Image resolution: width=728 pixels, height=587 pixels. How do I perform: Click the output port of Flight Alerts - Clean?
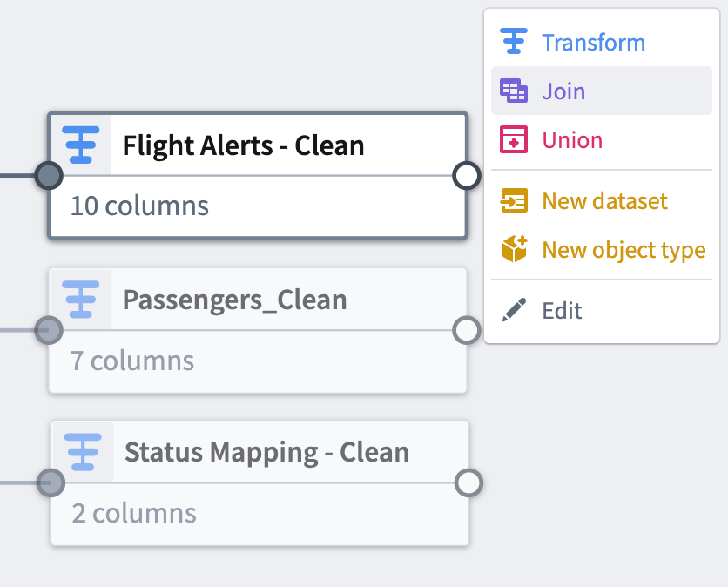[467, 176]
